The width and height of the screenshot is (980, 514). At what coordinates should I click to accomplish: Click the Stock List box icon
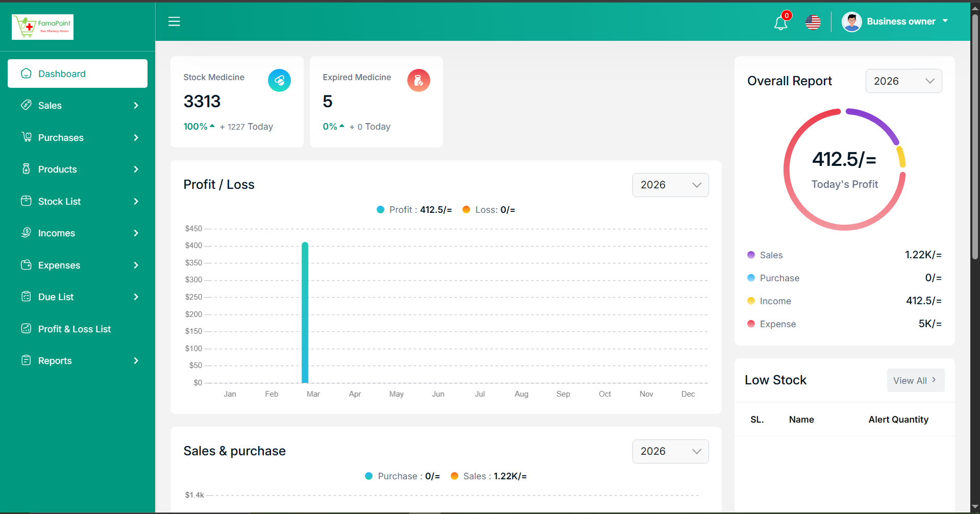pos(26,201)
